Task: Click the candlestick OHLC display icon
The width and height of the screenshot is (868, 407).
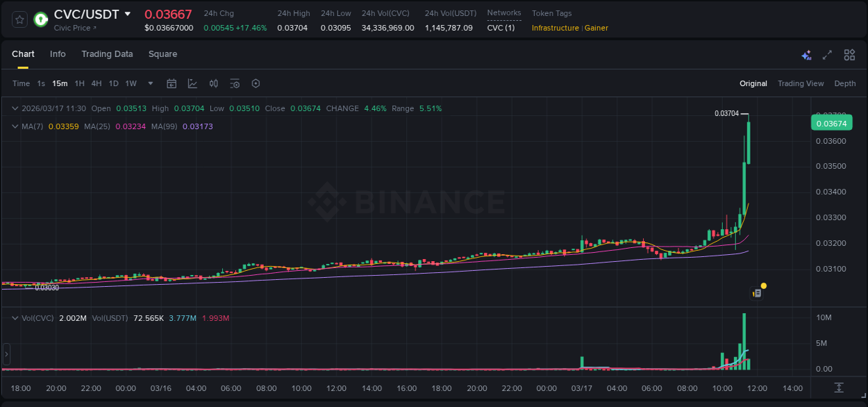Action: [214, 83]
